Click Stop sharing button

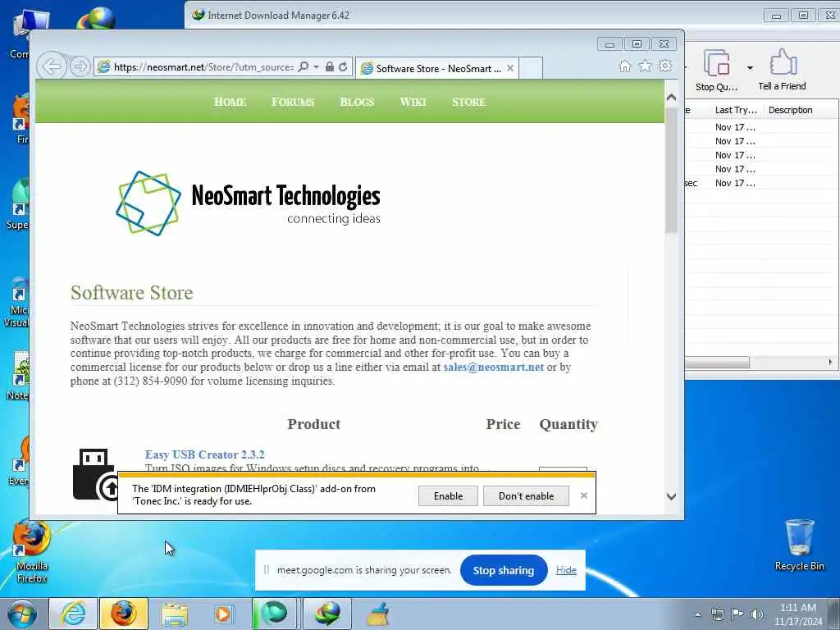(x=504, y=571)
